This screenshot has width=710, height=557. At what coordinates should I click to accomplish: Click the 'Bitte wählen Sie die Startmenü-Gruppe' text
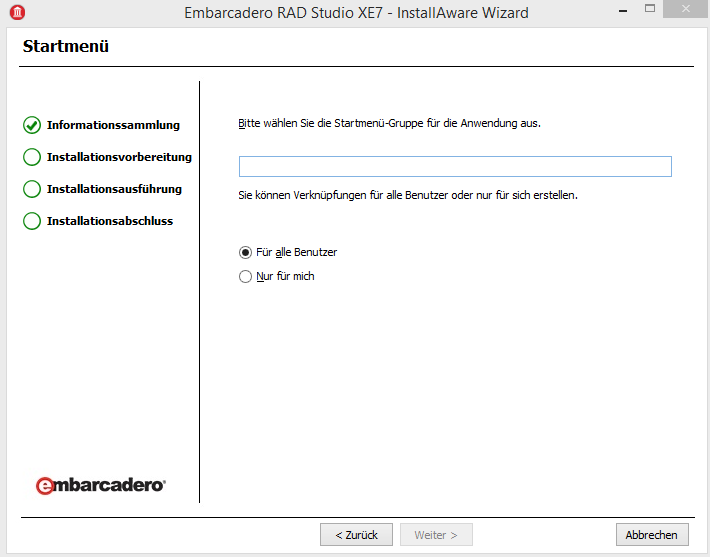[x=389, y=123]
